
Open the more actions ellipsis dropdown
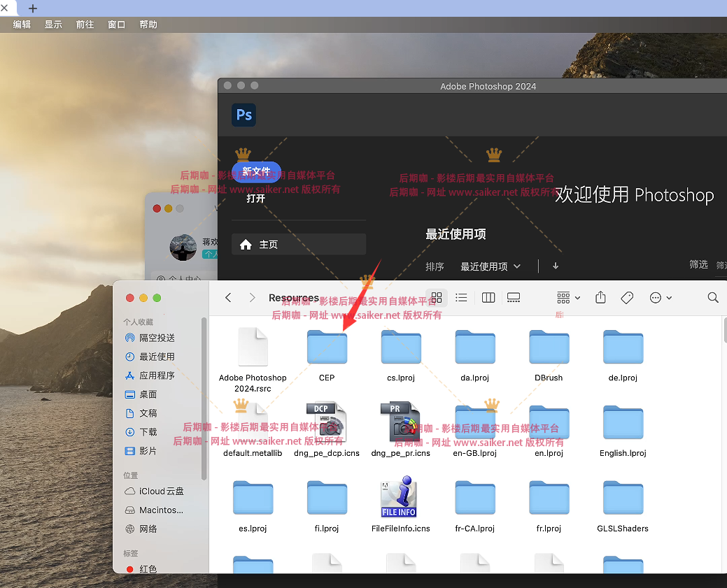661,298
